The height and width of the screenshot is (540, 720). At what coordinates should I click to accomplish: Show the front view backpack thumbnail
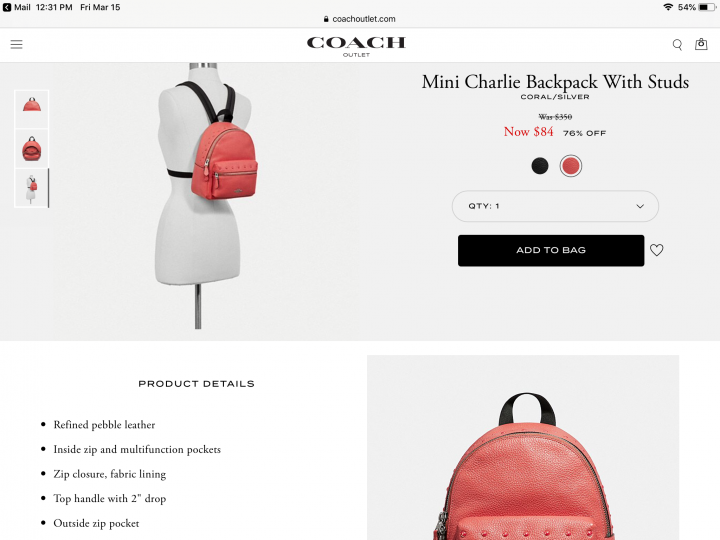click(32, 109)
